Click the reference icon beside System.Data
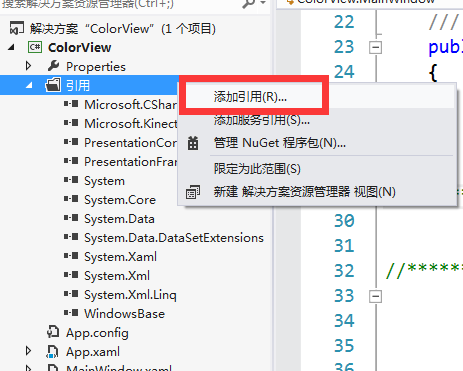This screenshot has width=463, height=371. 71,218
